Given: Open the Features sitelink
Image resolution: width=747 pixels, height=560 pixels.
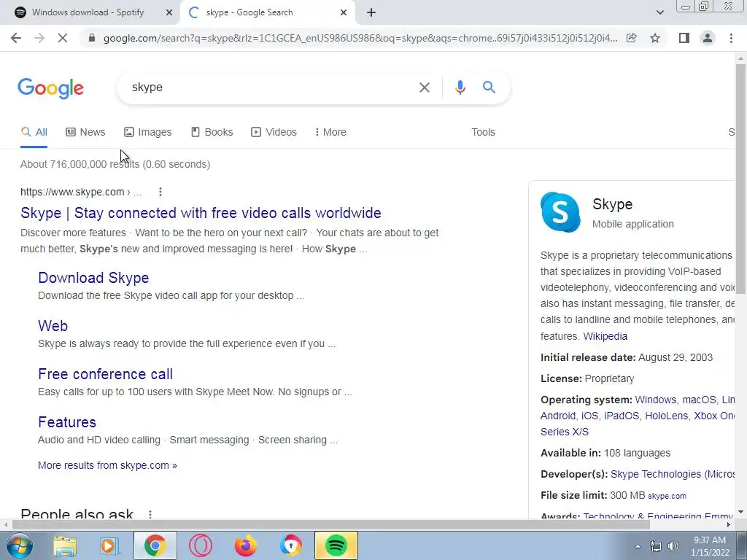Looking at the screenshot, I should pos(67,422).
